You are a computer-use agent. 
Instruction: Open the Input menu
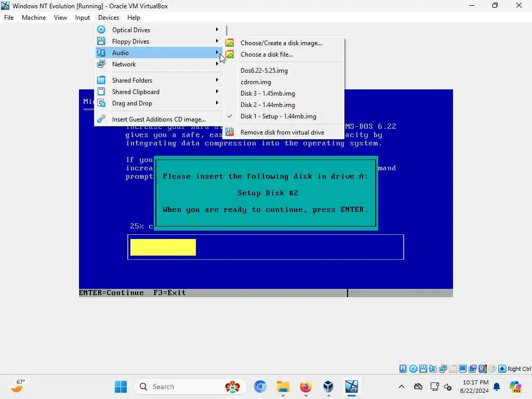pyautogui.click(x=83, y=18)
